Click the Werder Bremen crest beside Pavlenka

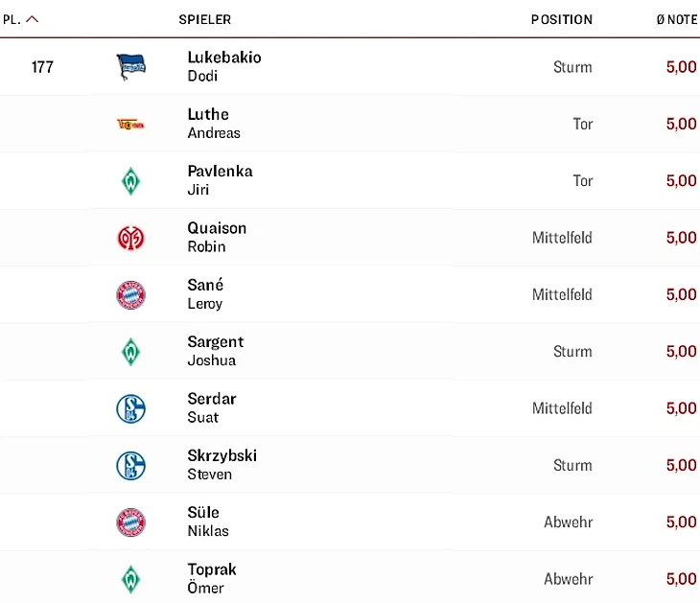[130, 181]
